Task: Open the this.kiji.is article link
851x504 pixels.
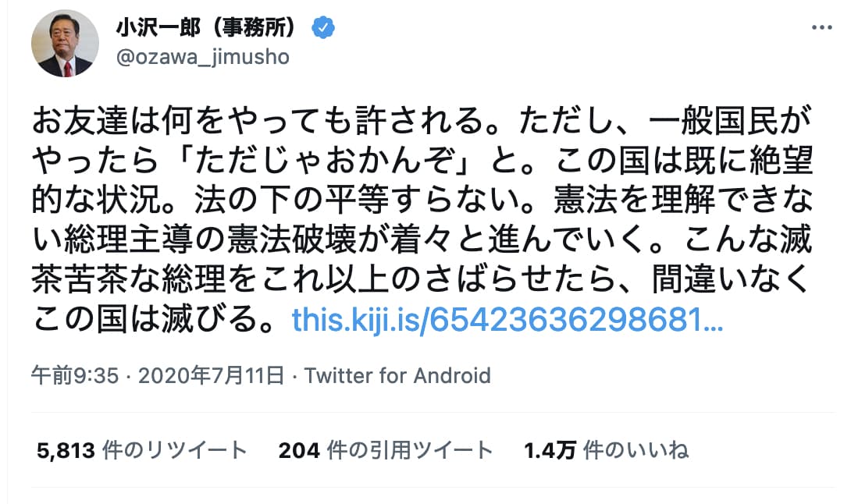Action: (507, 320)
